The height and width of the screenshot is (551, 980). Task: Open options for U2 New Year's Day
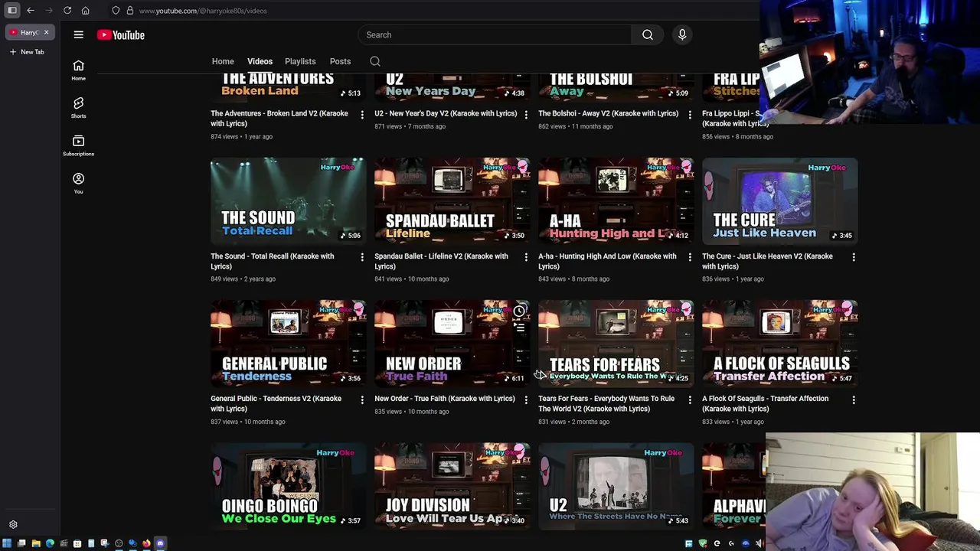coord(526,114)
